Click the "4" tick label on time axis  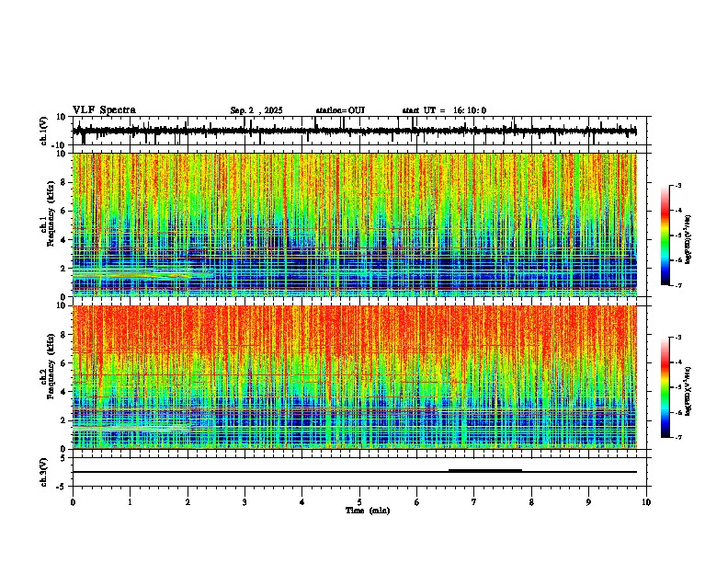(x=302, y=502)
